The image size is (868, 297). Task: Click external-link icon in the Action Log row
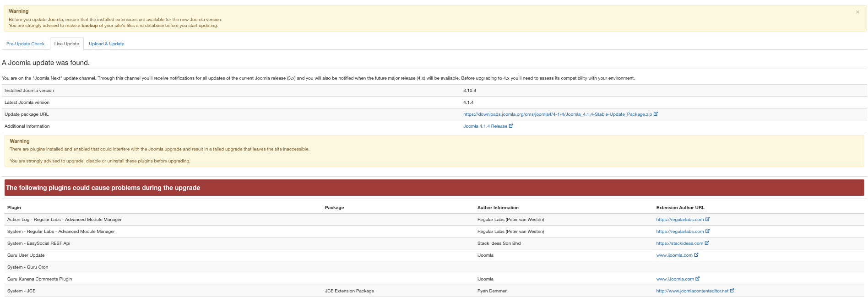[x=707, y=219]
